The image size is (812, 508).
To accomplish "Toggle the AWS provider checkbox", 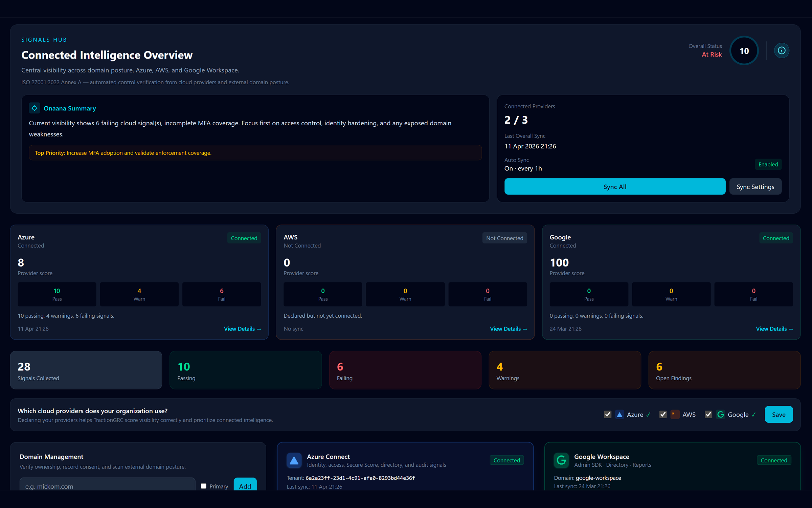I will point(663,415).
